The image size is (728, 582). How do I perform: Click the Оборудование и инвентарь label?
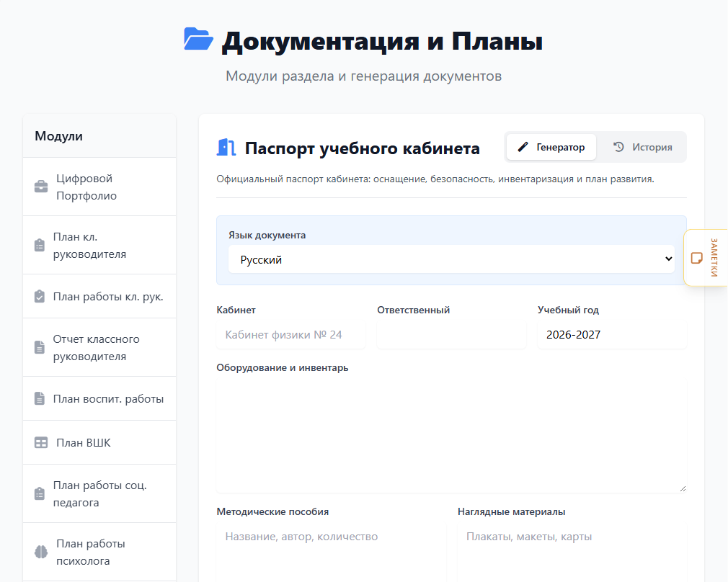pos(283,367)
